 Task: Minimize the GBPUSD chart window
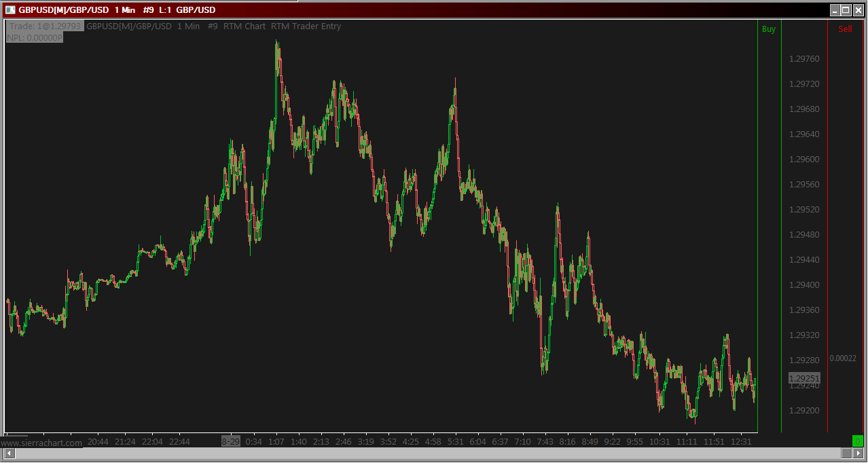[x=835, y=10]
